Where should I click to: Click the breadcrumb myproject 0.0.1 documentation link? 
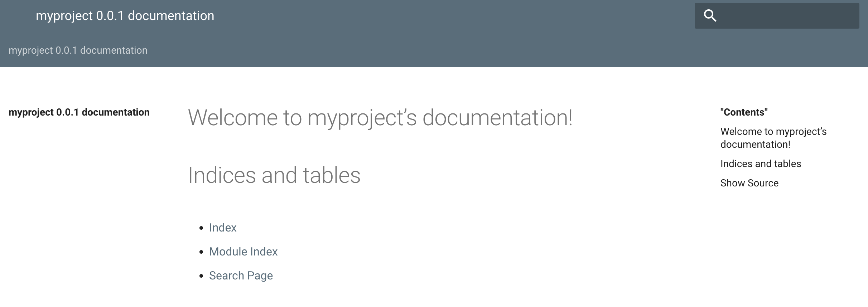coord(78,50)
